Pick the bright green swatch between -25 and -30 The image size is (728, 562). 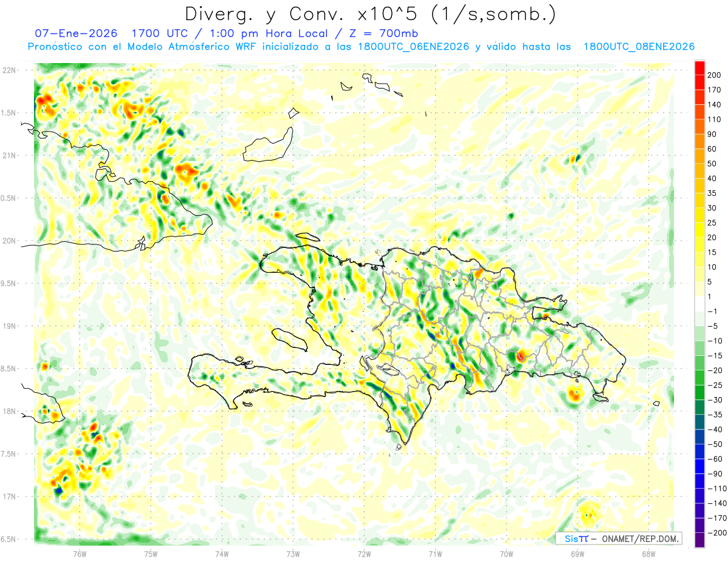699,392
